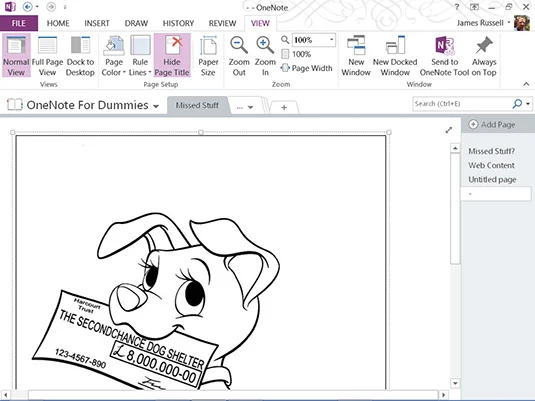Open the INSERT ribbon tab
535x401 pixels.
97,23
